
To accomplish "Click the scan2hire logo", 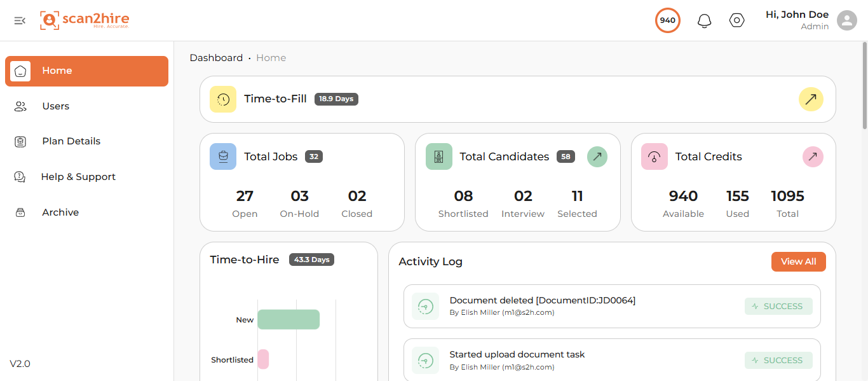I will tap(85, 20).
